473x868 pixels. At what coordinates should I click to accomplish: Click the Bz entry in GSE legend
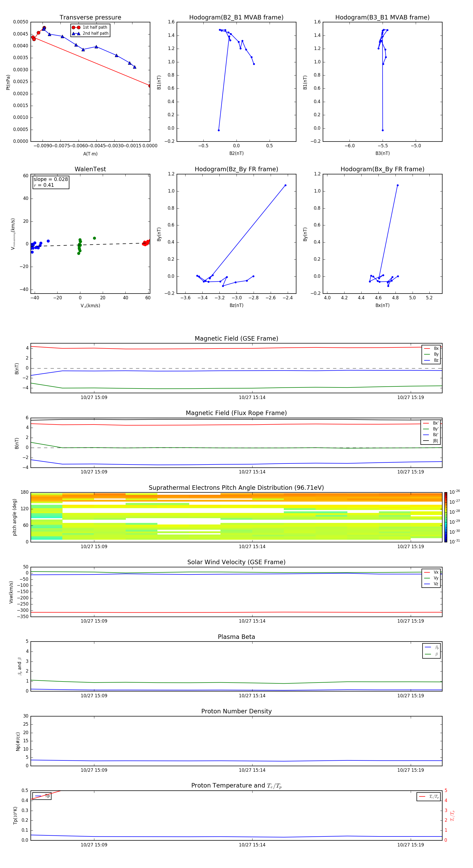[431, 360]
